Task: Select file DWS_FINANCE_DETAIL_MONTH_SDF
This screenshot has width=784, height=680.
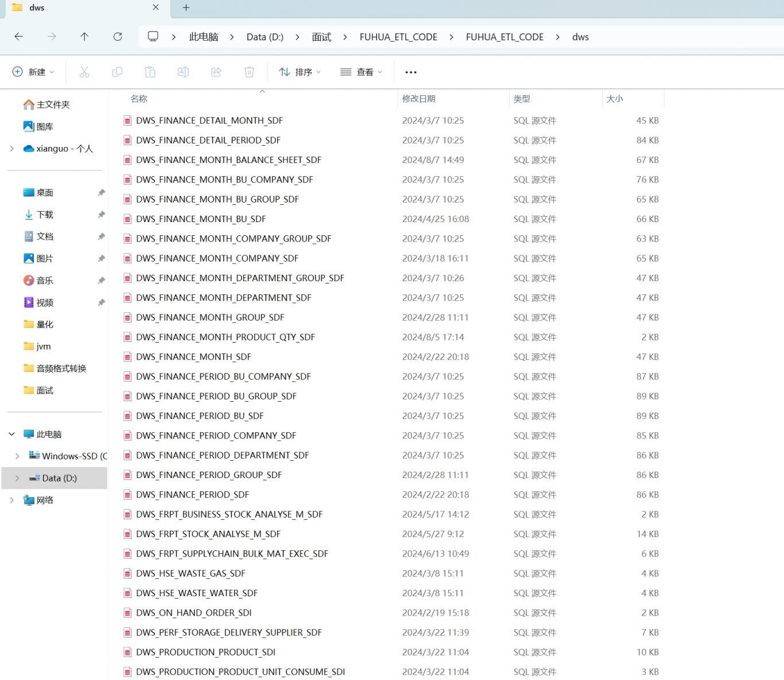Action: [209, 121]
